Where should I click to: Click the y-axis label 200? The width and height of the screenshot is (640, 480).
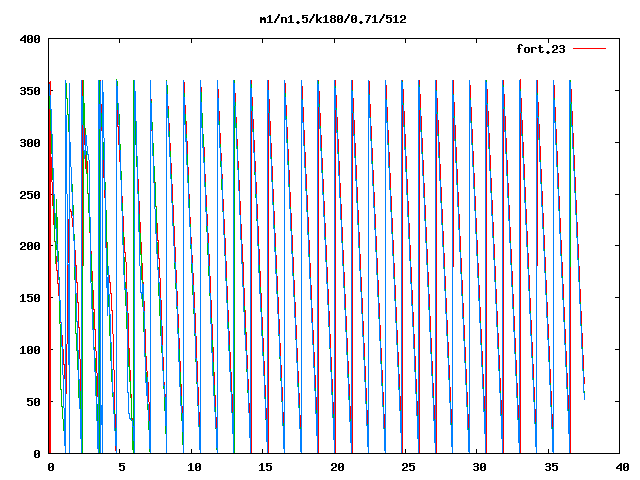coord(30,246)
